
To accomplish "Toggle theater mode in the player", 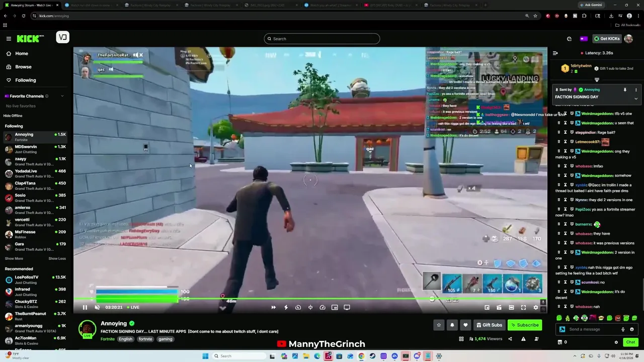I will coord(511,307).
